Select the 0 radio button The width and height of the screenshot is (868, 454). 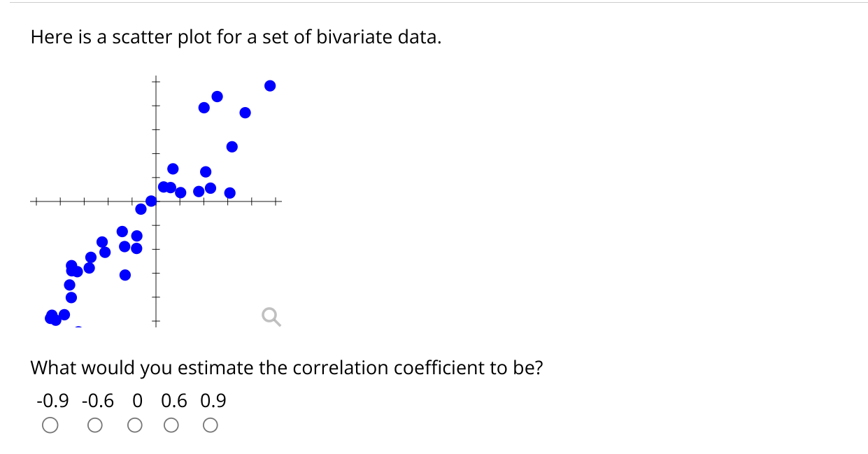pyautogui.click(x=134, y=424)
